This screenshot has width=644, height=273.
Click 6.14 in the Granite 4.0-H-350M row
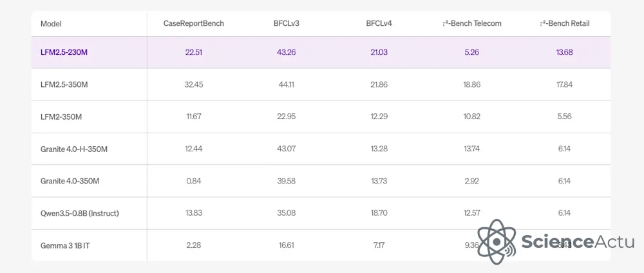coord(564,149)
